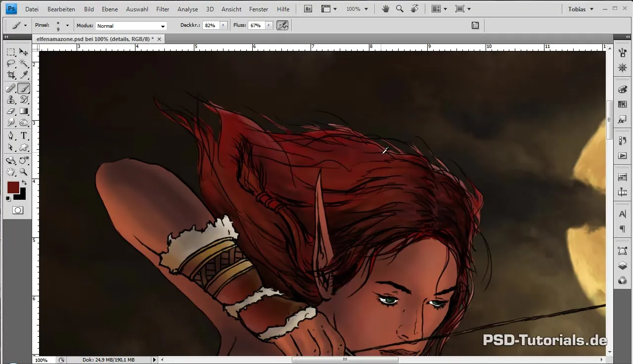Select the Brush tool in toolbox
The image size is (633, 364).
click(x=24, y=88)
